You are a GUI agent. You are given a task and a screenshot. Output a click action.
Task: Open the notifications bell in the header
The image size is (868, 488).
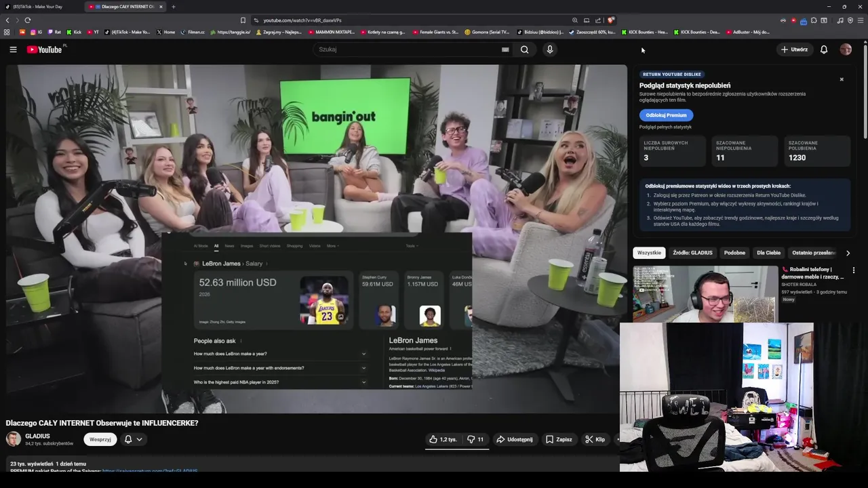tap(824, 49)
